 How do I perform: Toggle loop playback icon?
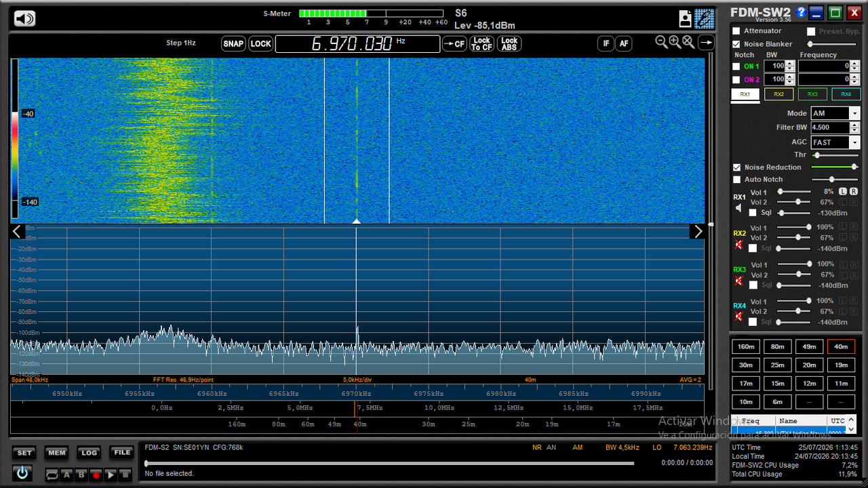coord(52,475)
